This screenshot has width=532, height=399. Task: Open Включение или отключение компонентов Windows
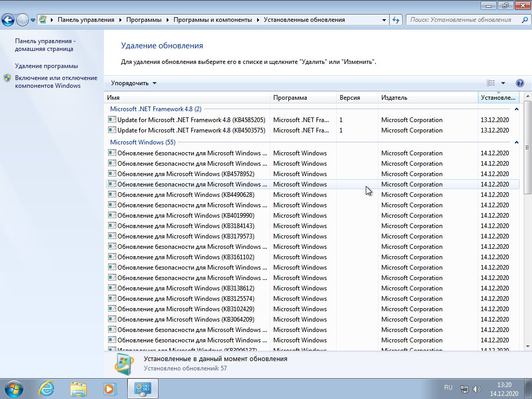pyautogui.click(x=56, y=82)
